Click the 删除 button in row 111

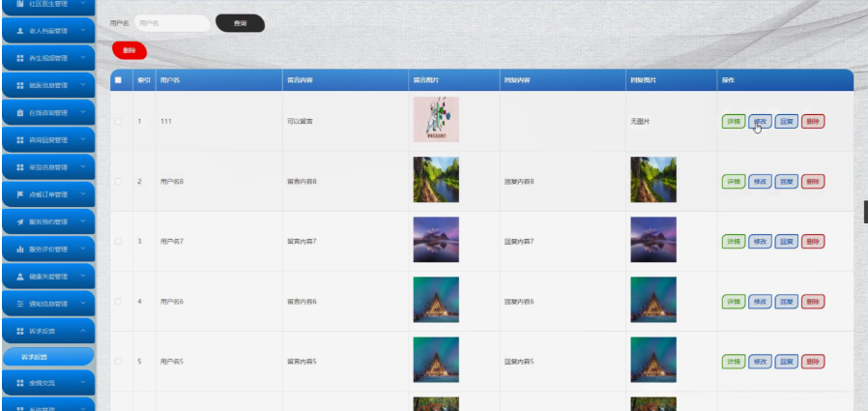click(x=813, y=121)
